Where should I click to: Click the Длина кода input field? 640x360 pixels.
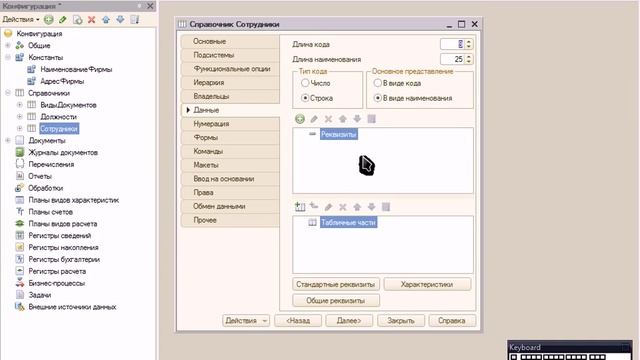click(452, 44)
